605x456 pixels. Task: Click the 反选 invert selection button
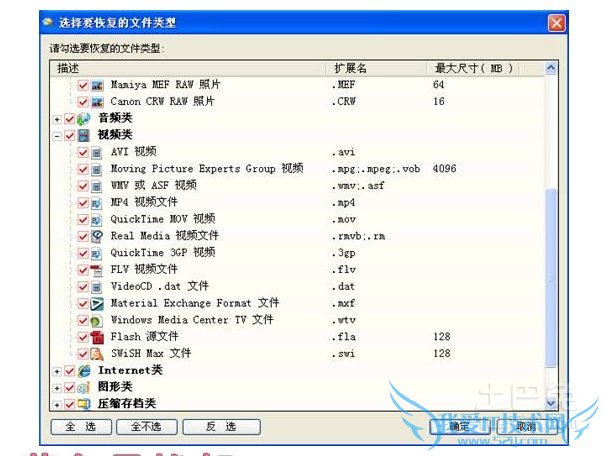point(221,427)
